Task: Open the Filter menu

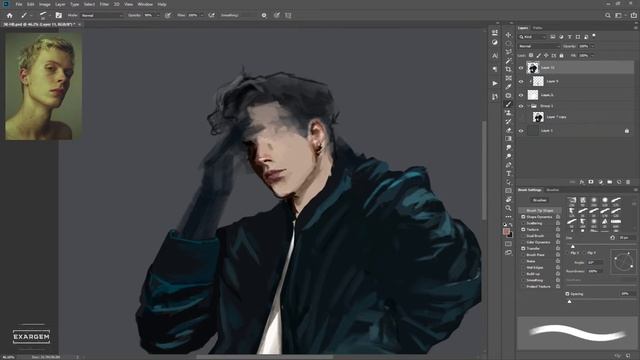Action: point(104,4)
